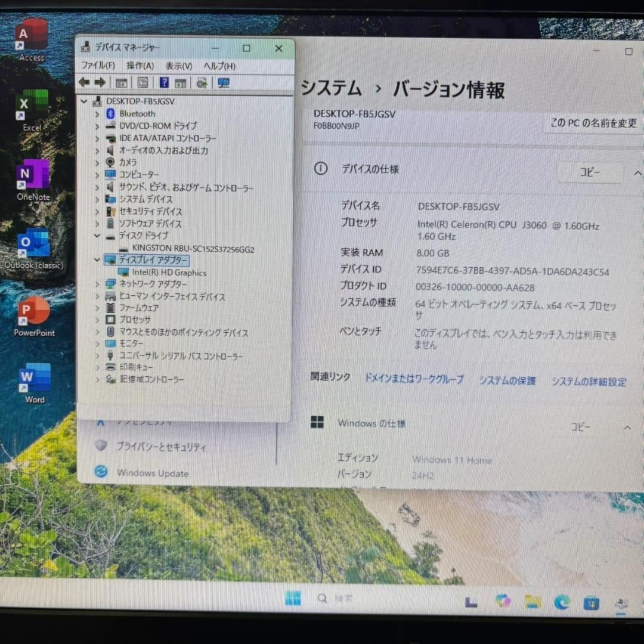Click the この PC の名前を変更 button
Viewport: 644px width, 644px height.
tap(593, 123)
